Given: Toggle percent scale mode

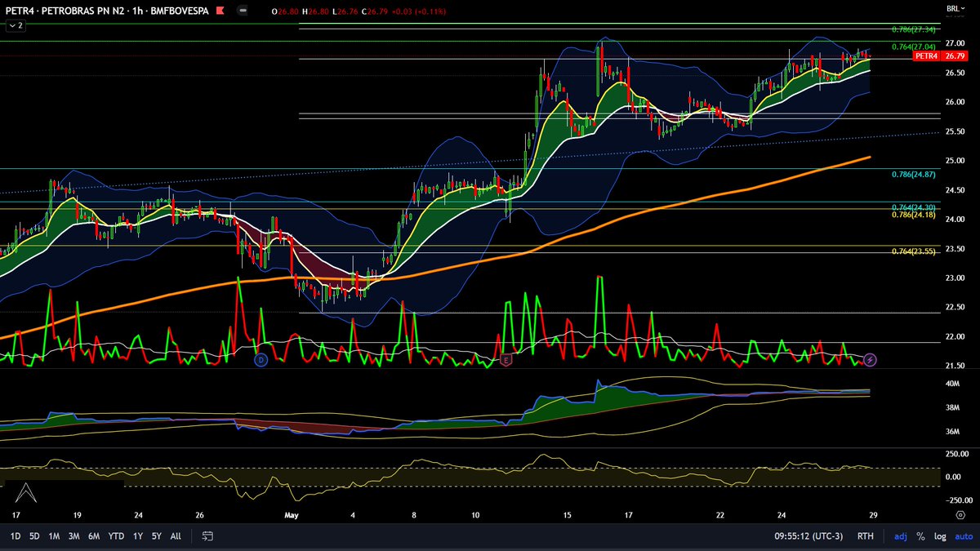Looking at the screenshot, I should [920, 536].
